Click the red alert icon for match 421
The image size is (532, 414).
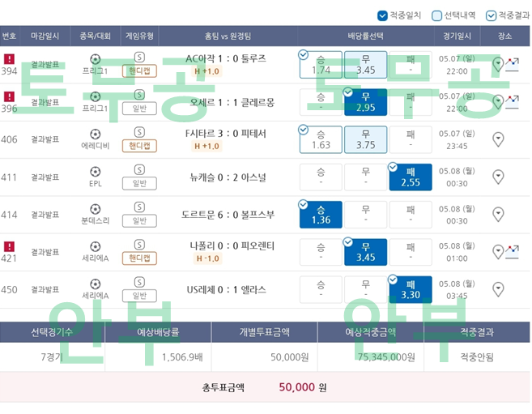[x=10, y=246]
